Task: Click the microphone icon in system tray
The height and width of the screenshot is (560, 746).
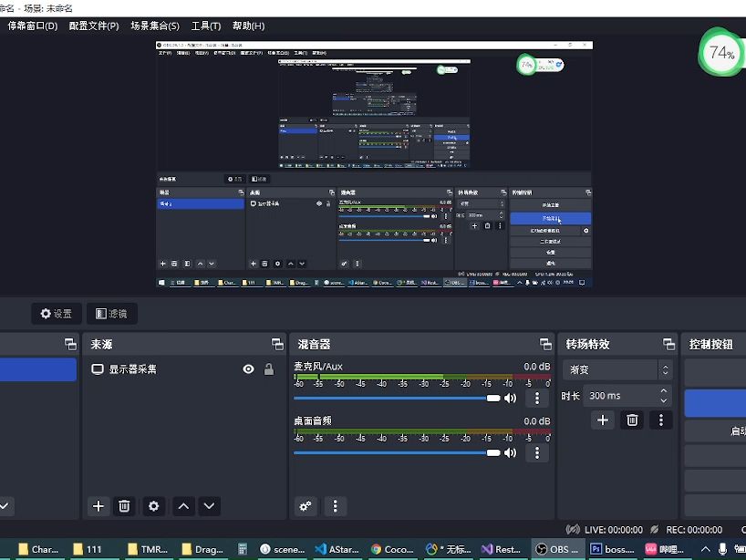Action: [x=722, y=549]
